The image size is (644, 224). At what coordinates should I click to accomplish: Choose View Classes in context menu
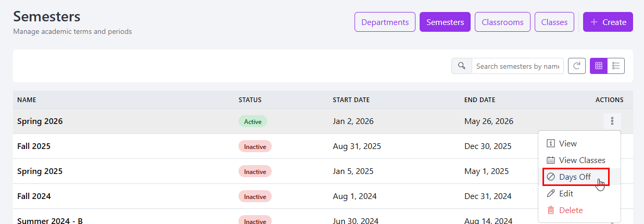pos(582,160)
